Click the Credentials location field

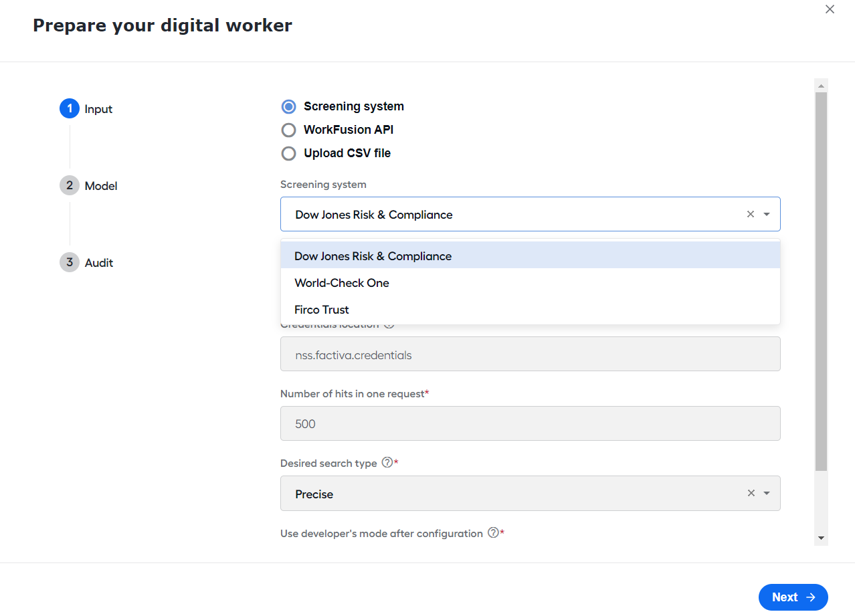tap(531, 354)
